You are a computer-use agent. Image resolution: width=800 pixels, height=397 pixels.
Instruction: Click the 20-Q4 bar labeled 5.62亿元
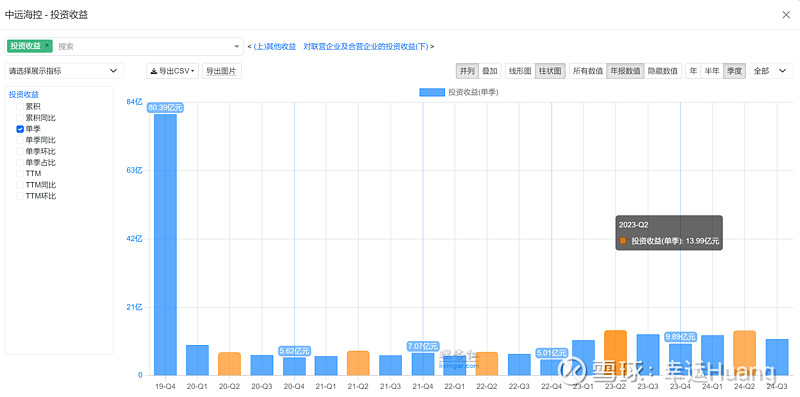[294, 366]
